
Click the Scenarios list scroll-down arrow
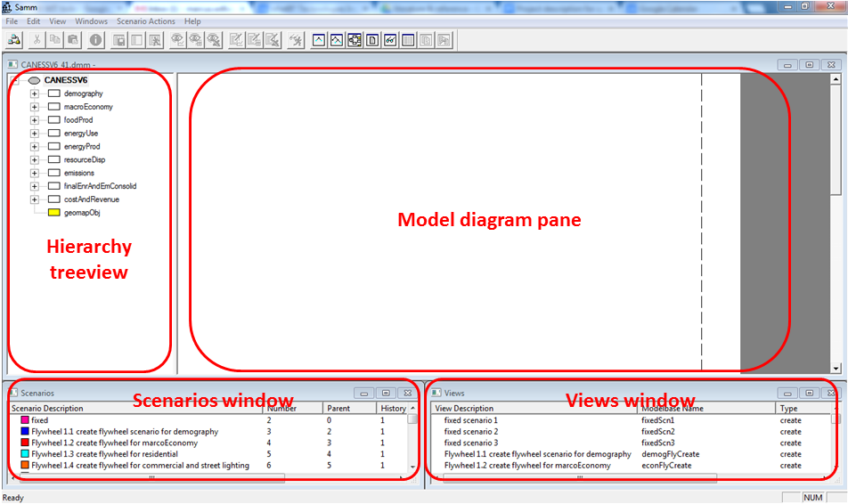[x=412, y=467]
